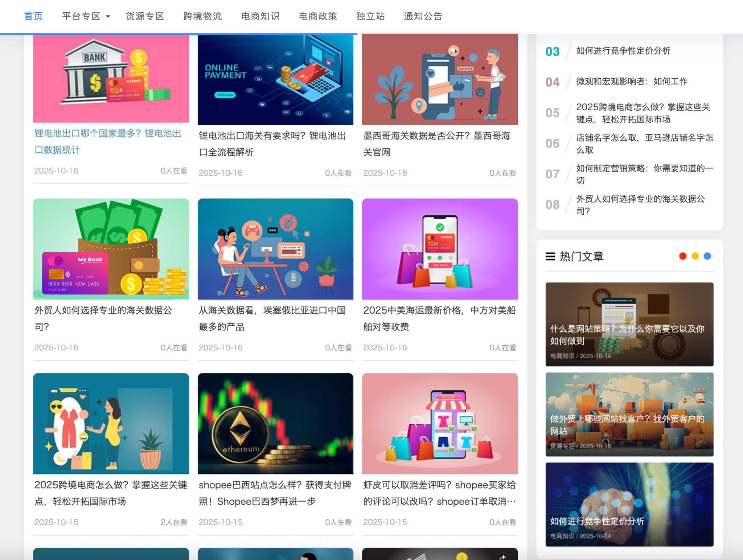This screenshot has width=743, height=560.
Task: Open the 首页 navigation tab
Action: pyautogui.click(x=33, y=16)
